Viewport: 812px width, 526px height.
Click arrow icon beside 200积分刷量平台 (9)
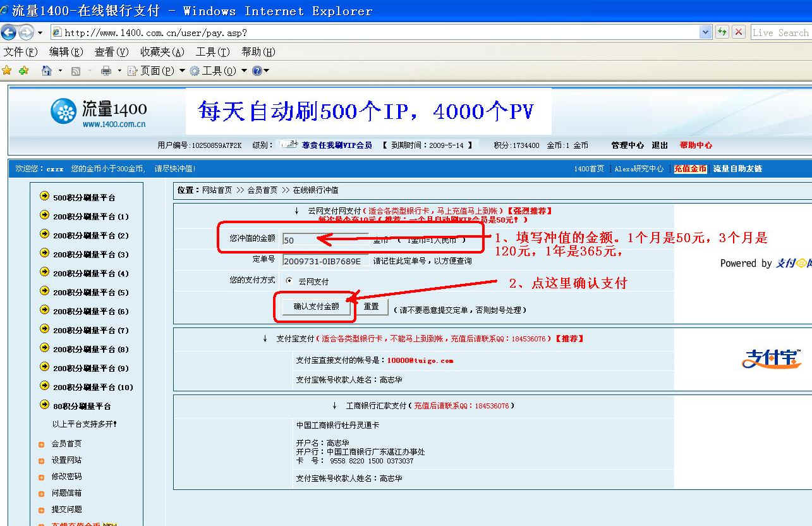point(44,367)
